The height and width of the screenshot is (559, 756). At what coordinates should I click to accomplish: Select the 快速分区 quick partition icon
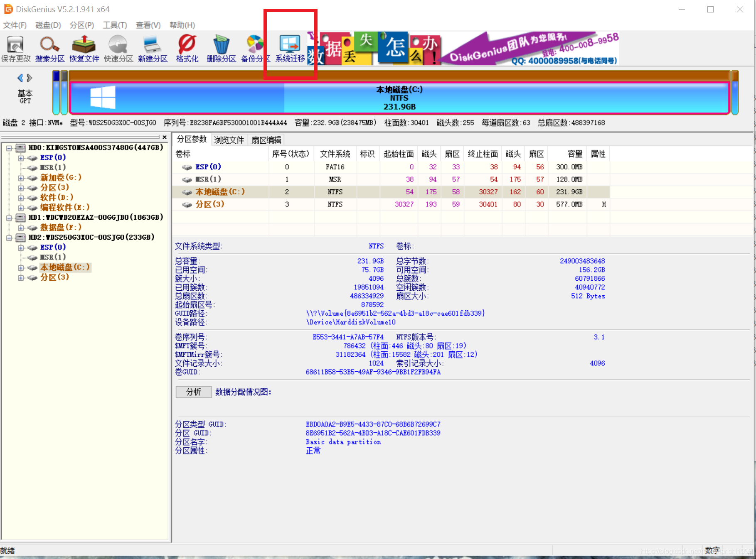(118, 49)
